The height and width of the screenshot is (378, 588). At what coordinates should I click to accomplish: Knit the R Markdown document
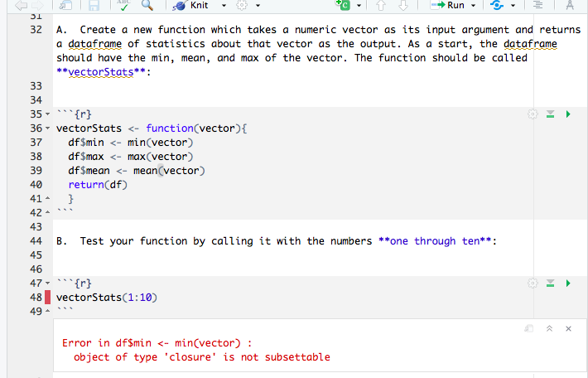[190, 5]
